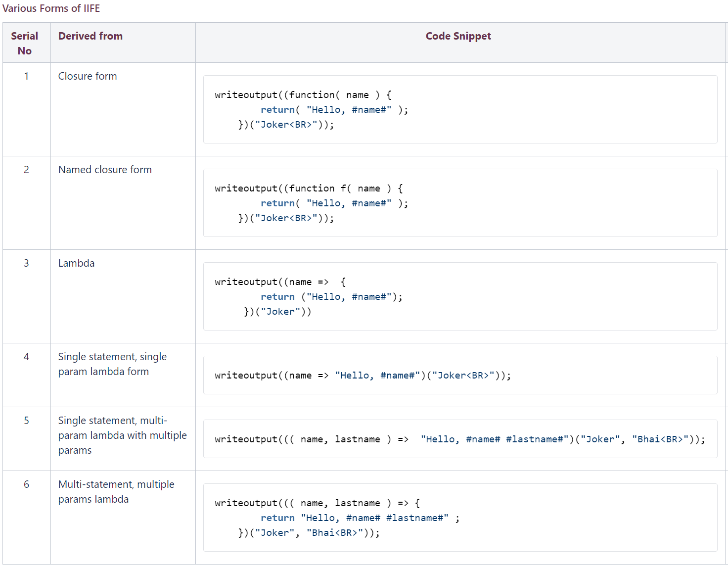Image resolution: width=728 pixels, height=568 pixels.
Task: Click the 'Serial No' column header
Action: point(25,43)
